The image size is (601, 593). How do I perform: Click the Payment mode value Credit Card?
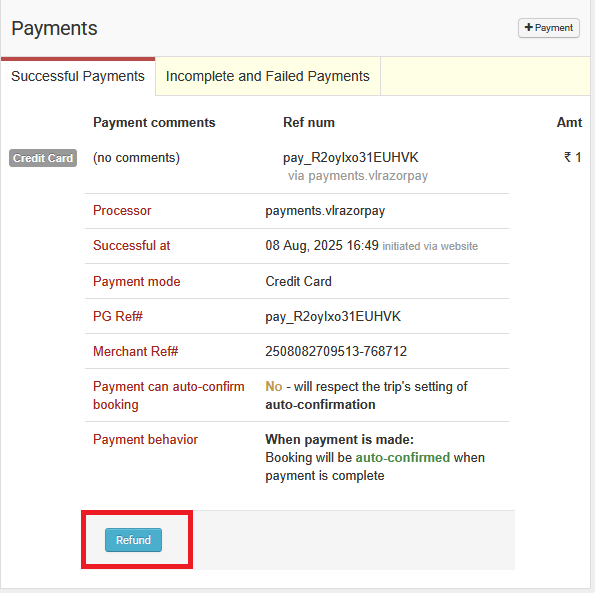coord(298,281)
